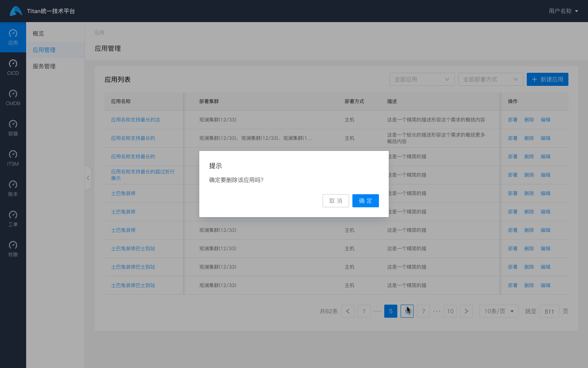Confirm deletion with 确定 button

coord(365,201)
